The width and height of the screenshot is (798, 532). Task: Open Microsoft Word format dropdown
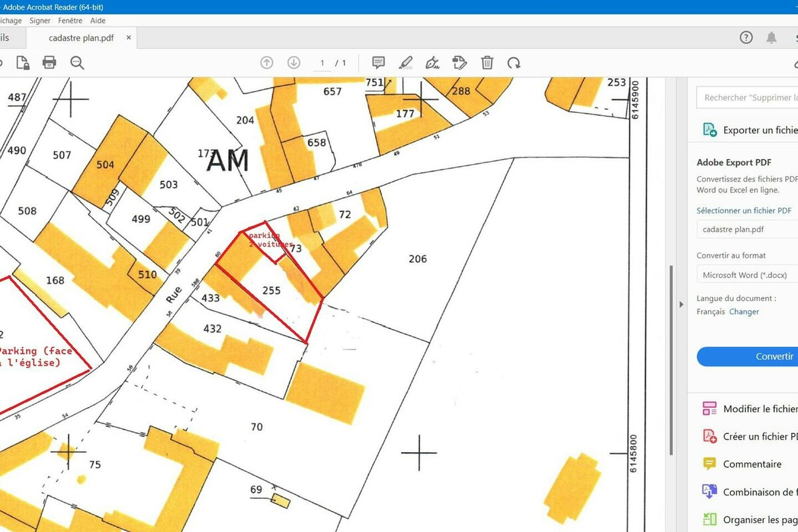(x=747, y=275)
